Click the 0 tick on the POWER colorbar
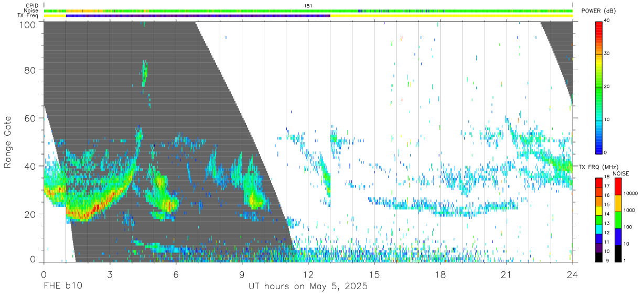The height and width of the screenshot is (297, 644). click(606, 152)
